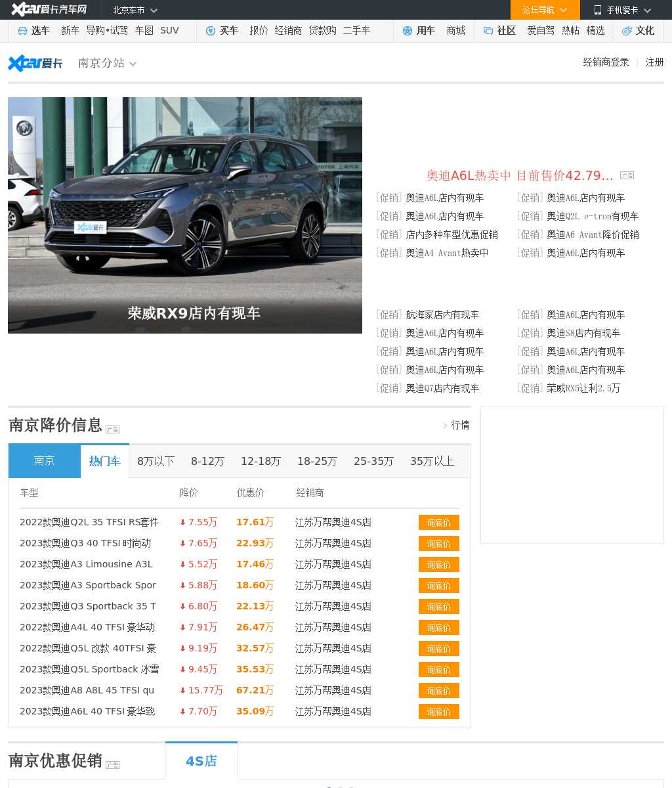Click 询底价 for 2022款奥迪Q2L row
The height and width of the screenshot is (788, 672).
click(x=438, y=523)
